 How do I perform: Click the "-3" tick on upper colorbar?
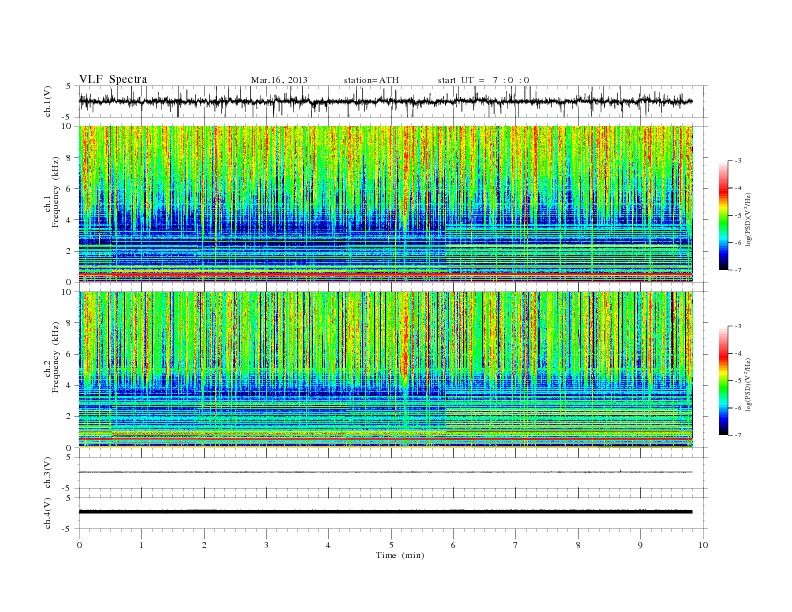[737, 161]
